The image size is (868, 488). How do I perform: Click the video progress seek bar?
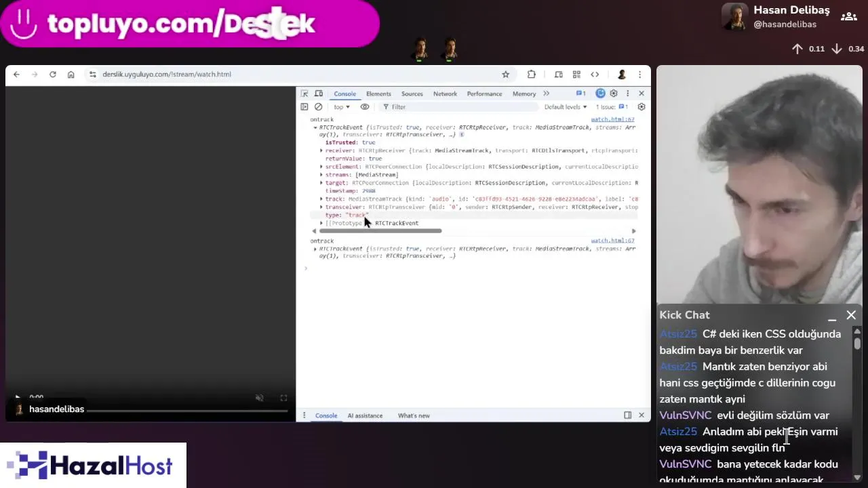tap(186, 409)
